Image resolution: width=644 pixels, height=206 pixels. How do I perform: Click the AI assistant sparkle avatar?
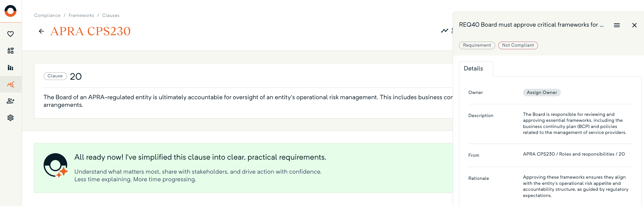[55, 165]
